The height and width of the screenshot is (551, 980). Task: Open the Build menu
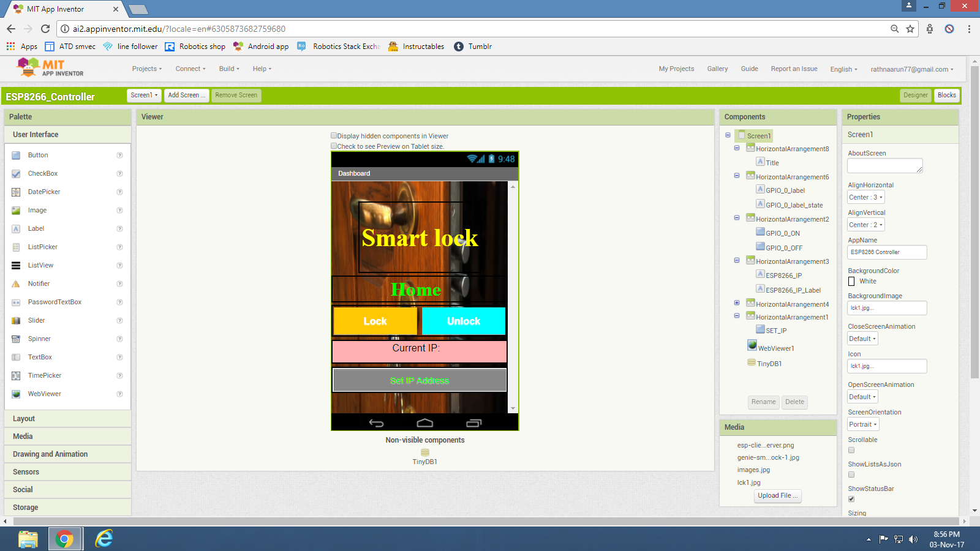pos(229,69)
